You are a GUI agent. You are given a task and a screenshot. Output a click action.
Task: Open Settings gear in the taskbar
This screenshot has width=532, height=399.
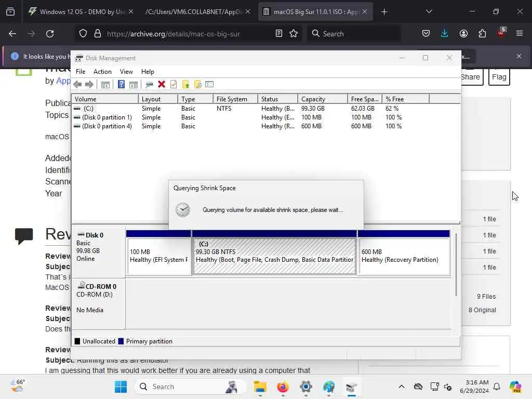coord(305,387)
